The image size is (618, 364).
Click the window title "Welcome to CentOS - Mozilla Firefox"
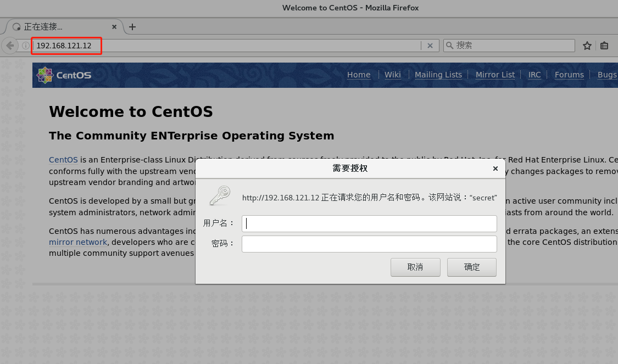[350, 8]
